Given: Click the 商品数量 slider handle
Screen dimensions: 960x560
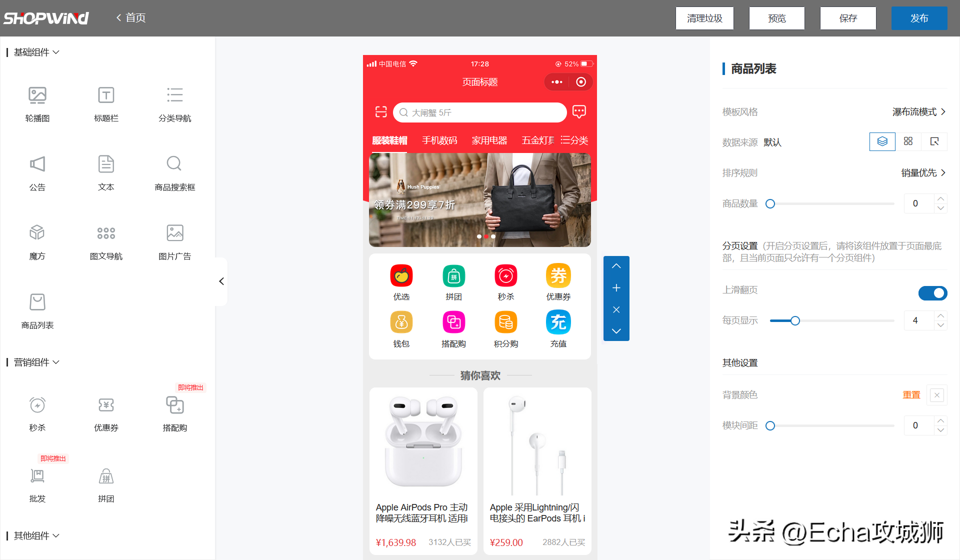Looking at the screenshot, I should (770, 203).
